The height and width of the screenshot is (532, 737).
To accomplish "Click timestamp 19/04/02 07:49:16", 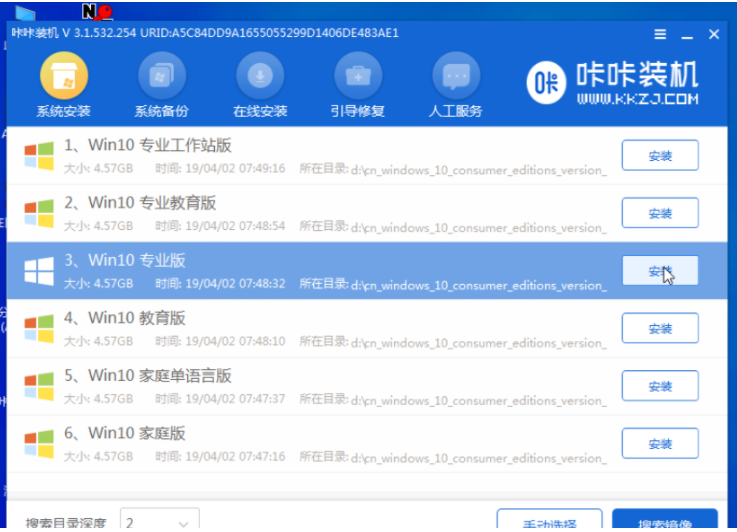I will tap(235, 168).
